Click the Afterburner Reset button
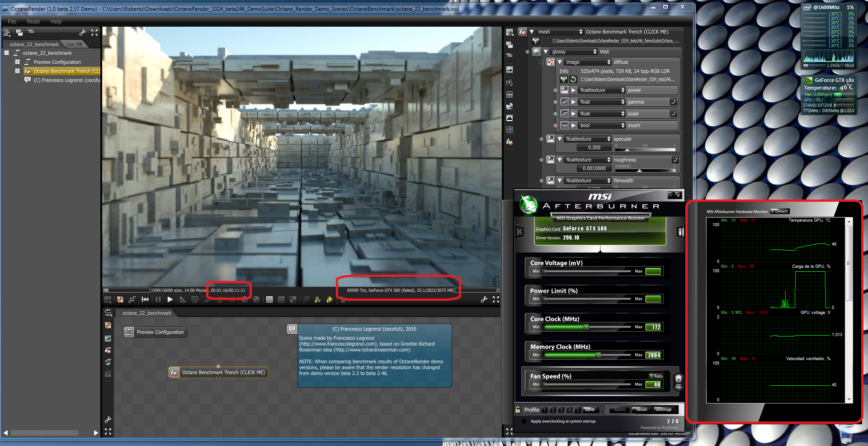The image size is (868, 446). [x=642, y=410]
